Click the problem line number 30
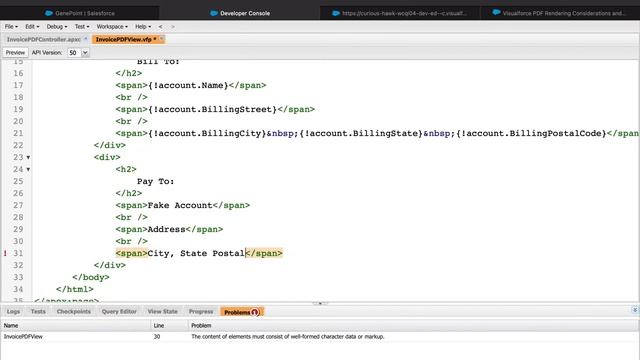640x360 pixels. pyautogui.click(x=157, y=337)
